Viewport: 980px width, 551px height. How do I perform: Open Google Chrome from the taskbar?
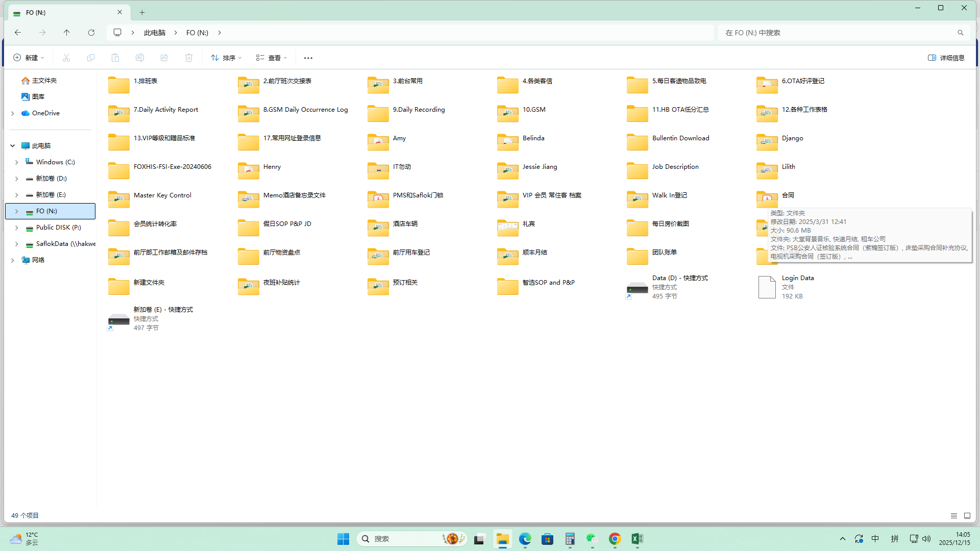tap(615, 539)
